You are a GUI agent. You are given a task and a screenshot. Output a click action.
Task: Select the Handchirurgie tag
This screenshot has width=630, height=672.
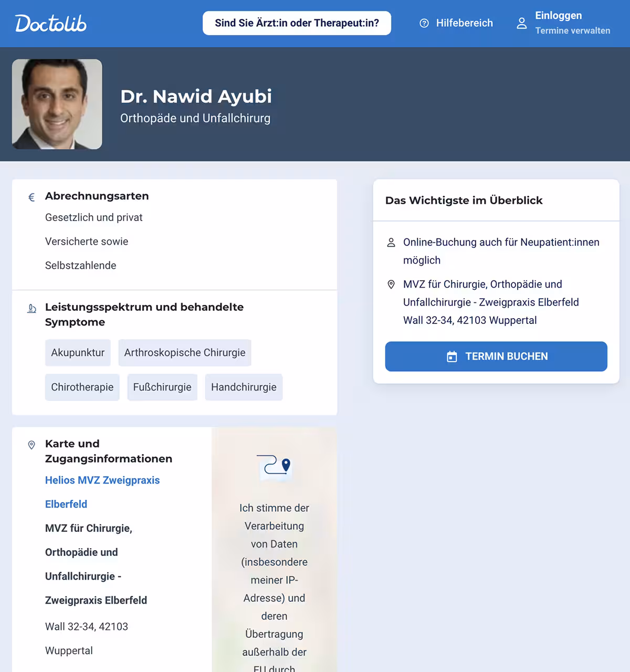pyautogui.click(x=244, y=387)
